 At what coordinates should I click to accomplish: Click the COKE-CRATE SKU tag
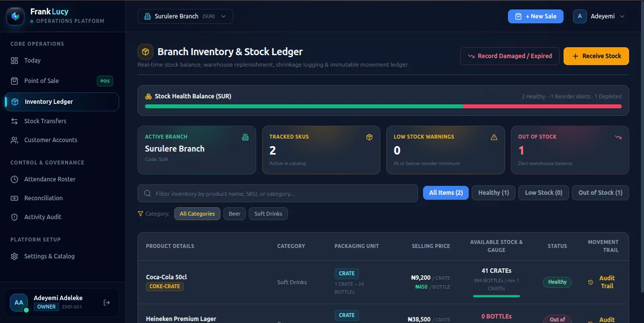pyautogui.click(x=165, y=287)
